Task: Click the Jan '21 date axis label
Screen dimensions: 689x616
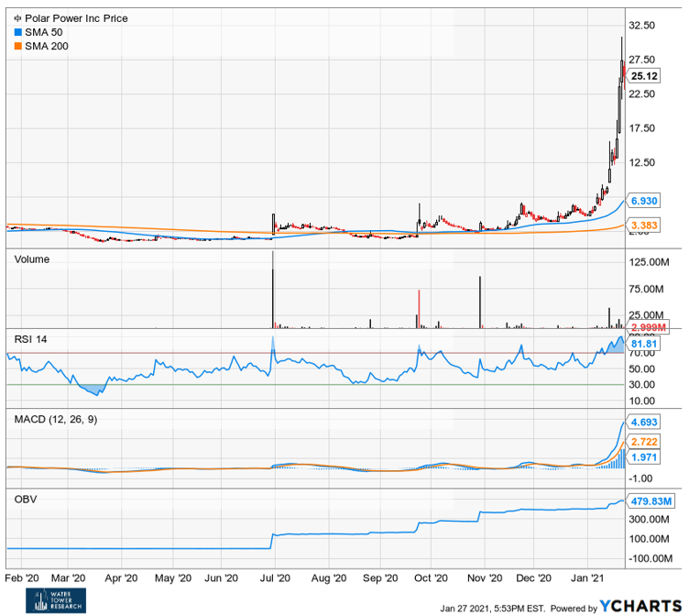Action: 587,578
